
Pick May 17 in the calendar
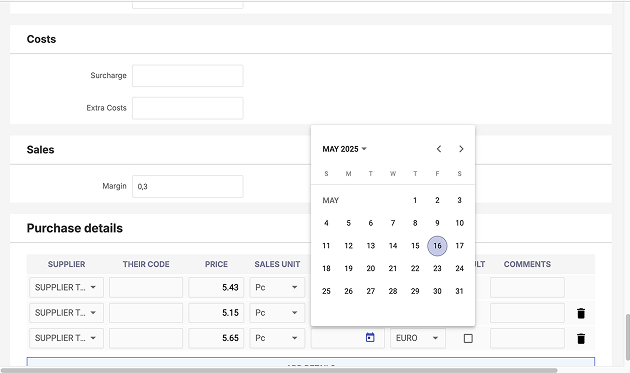[459, 246]
